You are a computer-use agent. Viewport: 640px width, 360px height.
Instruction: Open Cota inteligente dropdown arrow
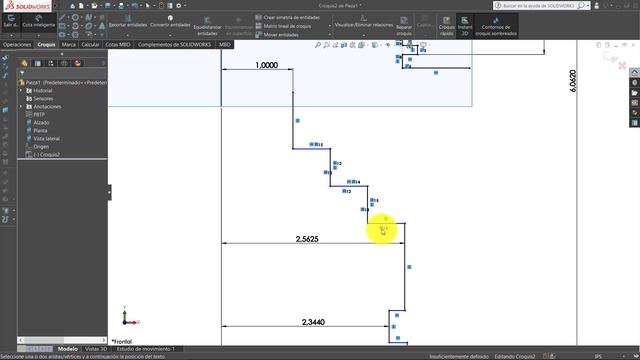38,35
